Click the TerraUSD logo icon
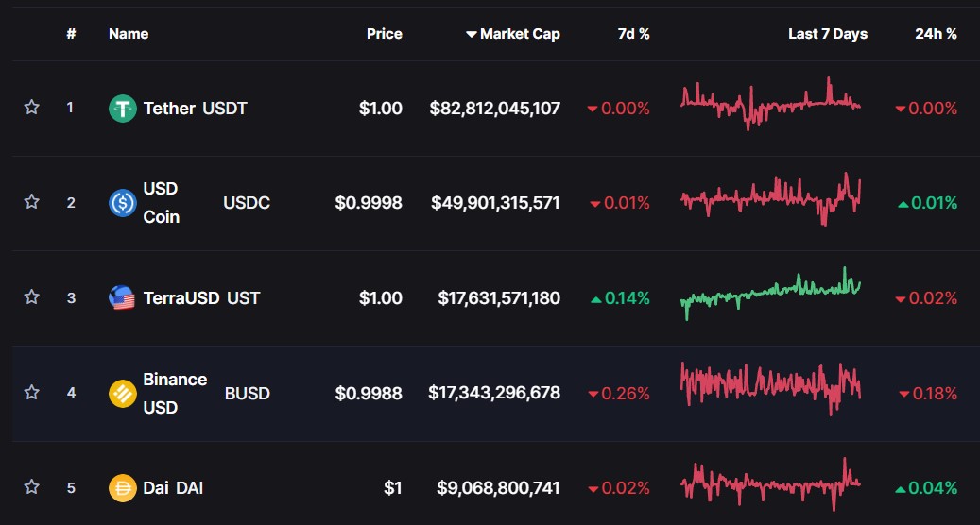Screen dimensions: 980x525 click(123, 298)
